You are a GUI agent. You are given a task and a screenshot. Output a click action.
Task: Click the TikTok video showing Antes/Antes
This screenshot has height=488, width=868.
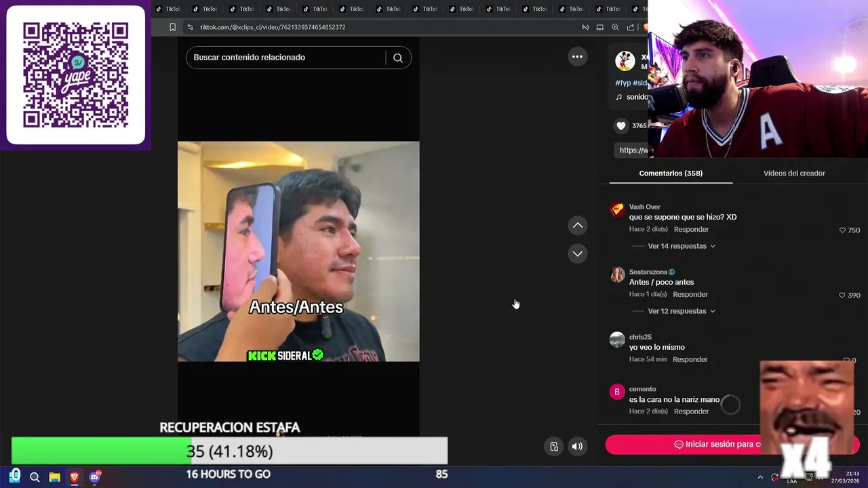[x=298, y=251]
